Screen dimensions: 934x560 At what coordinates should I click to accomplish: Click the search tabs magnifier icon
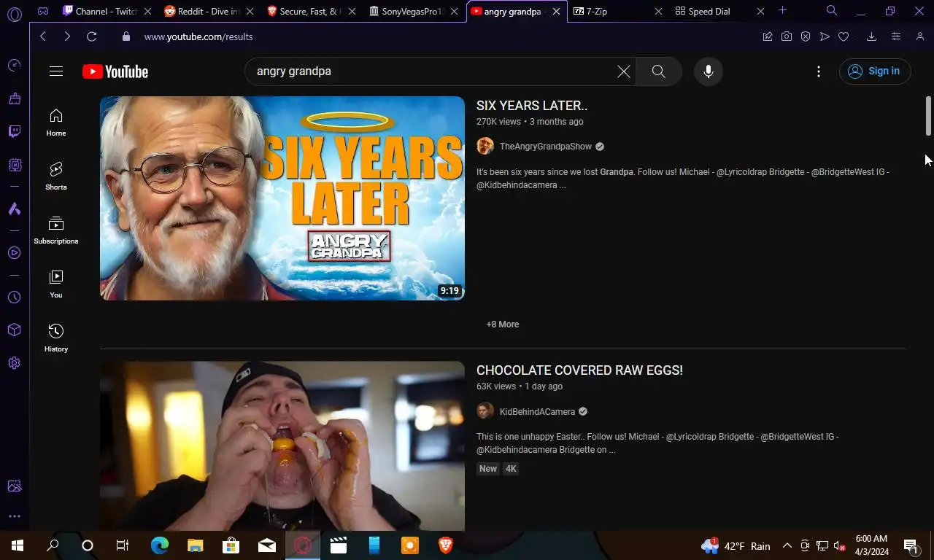click(x=831, y=11)
